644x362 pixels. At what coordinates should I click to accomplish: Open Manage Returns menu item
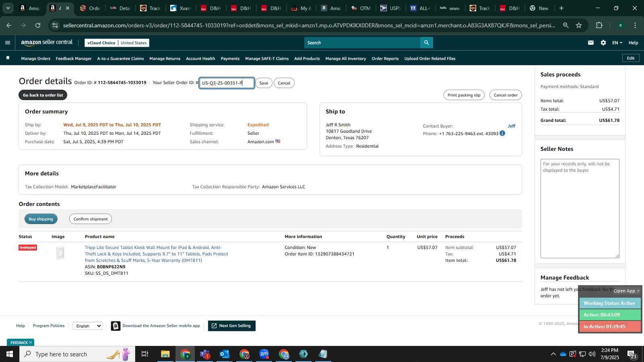165,58
